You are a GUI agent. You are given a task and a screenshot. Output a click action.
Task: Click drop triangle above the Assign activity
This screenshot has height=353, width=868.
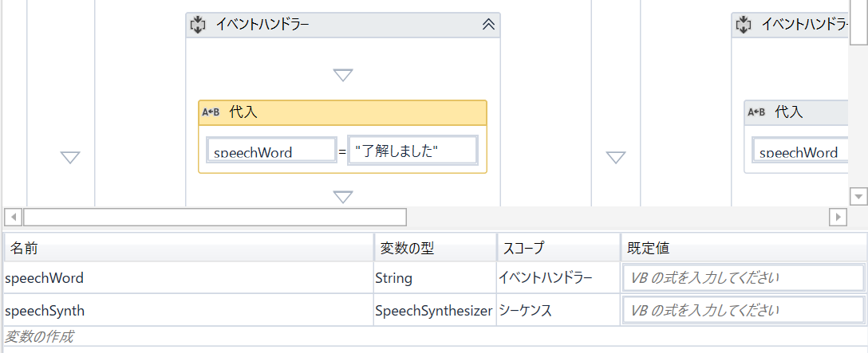coord(343,75)
